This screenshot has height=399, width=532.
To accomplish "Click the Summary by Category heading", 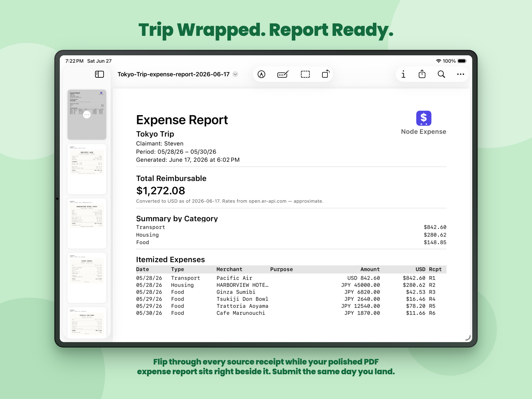I will [177, 219].
